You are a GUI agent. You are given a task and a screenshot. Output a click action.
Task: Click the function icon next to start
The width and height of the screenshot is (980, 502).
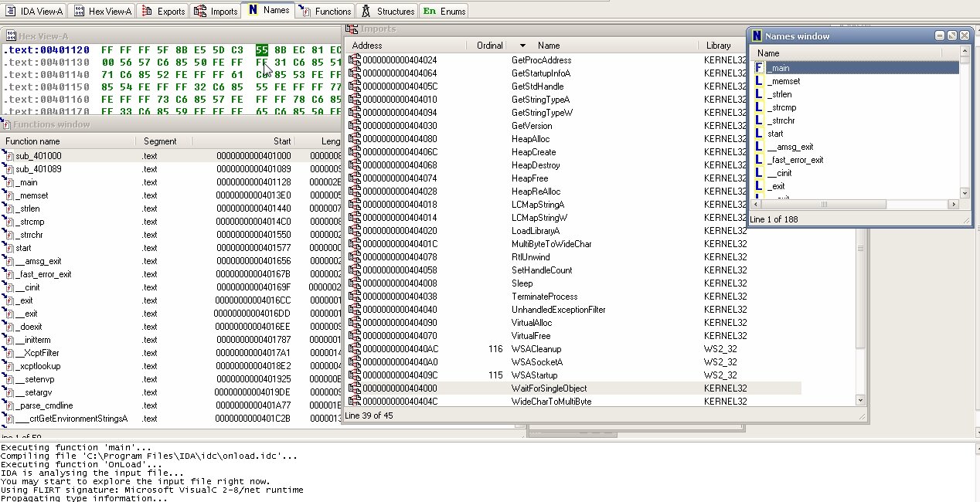pyautogui.click(x=9, y=248)
